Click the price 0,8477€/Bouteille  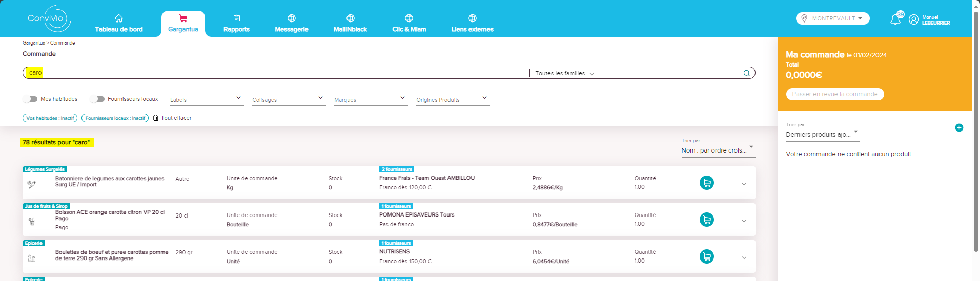[x=555, y=225]
